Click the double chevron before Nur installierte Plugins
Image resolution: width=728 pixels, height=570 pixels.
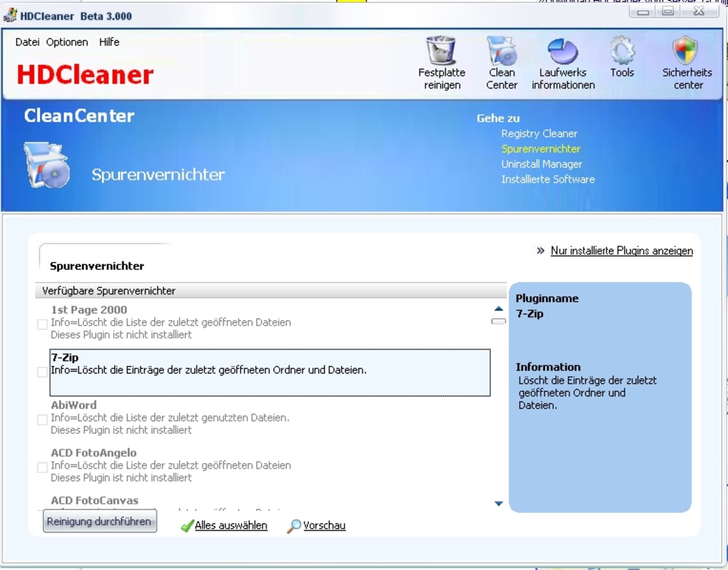pyautogui.click(x=541, y=251)
